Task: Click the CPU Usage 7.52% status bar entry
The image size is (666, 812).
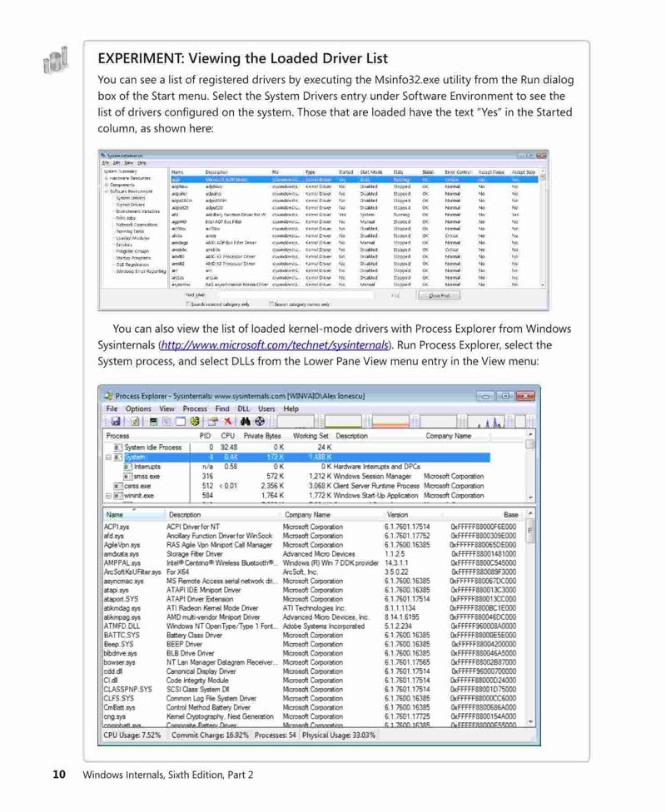Action: click(x=132, y=735)
